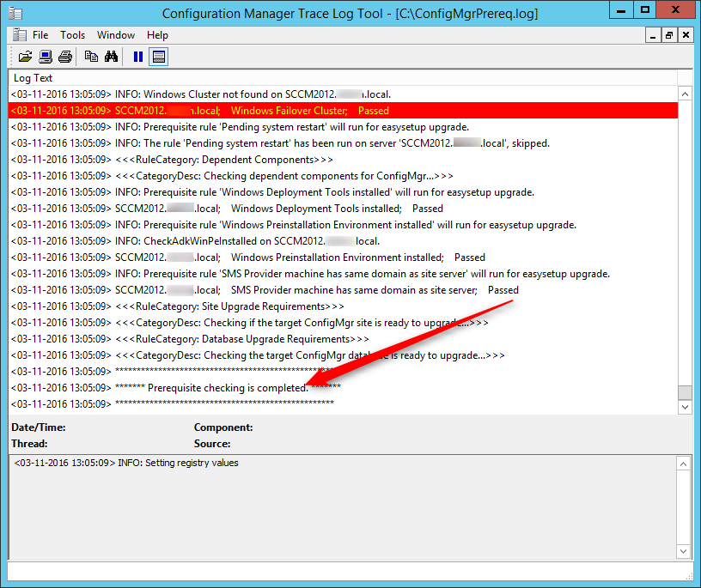
Task: Open the Help menu
Action: [157, 35]
